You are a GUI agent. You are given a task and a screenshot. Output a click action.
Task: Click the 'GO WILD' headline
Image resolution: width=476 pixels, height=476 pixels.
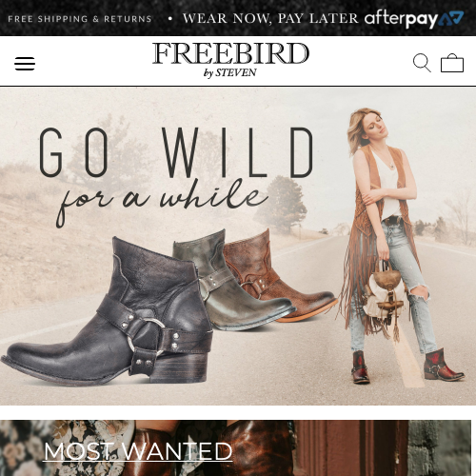[176, 152]
